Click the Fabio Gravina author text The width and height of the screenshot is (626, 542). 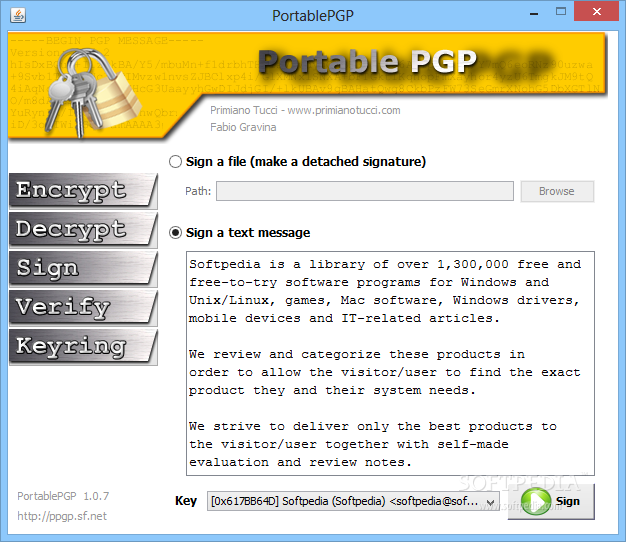coord(243,127)
